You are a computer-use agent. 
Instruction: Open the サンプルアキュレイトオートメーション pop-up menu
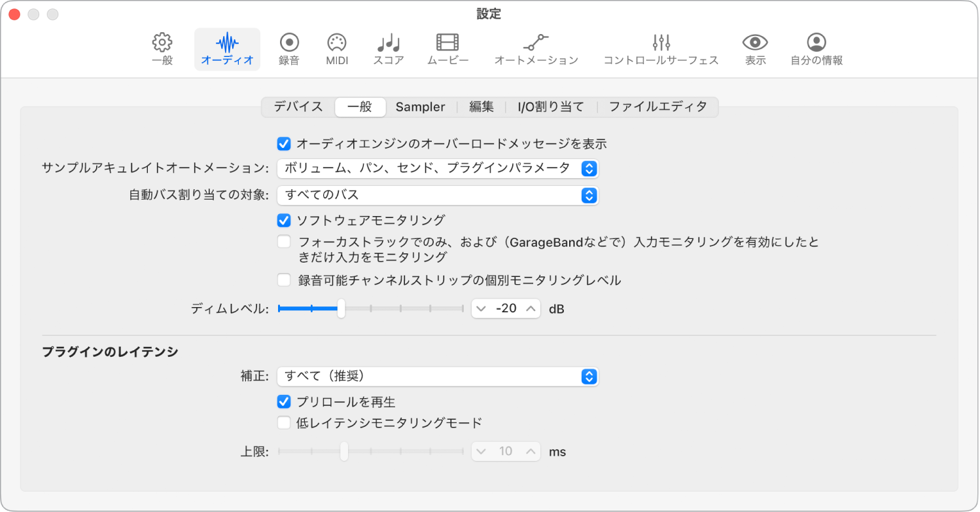click(438, 168)
